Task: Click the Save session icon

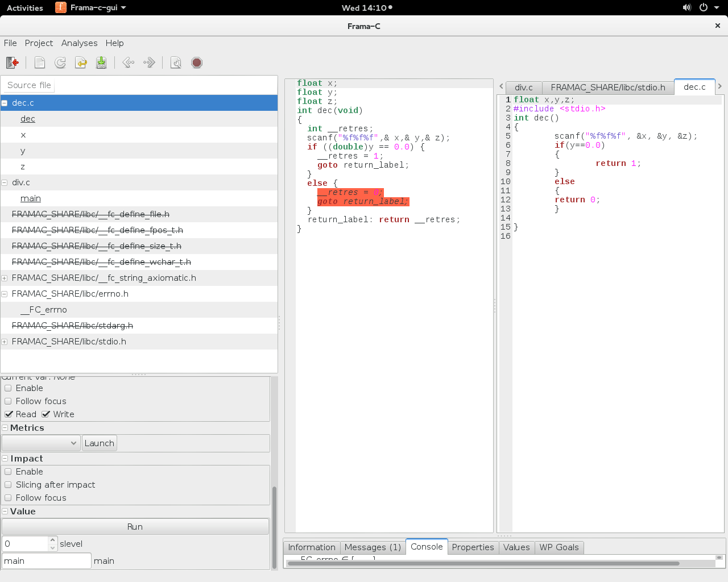Action: pyautogui.click(x=101, y=63)
